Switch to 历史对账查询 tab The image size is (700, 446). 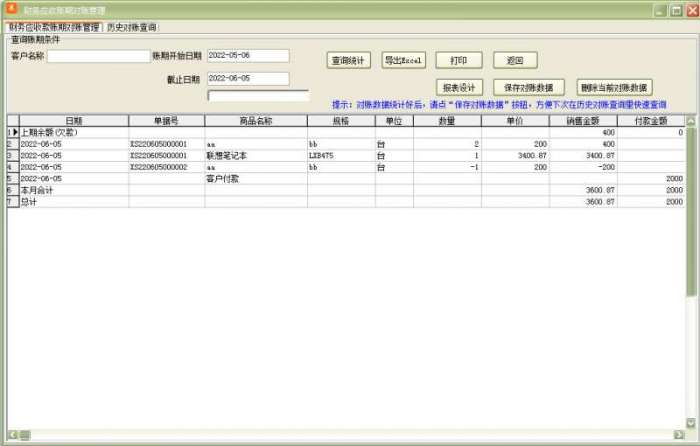132,27
